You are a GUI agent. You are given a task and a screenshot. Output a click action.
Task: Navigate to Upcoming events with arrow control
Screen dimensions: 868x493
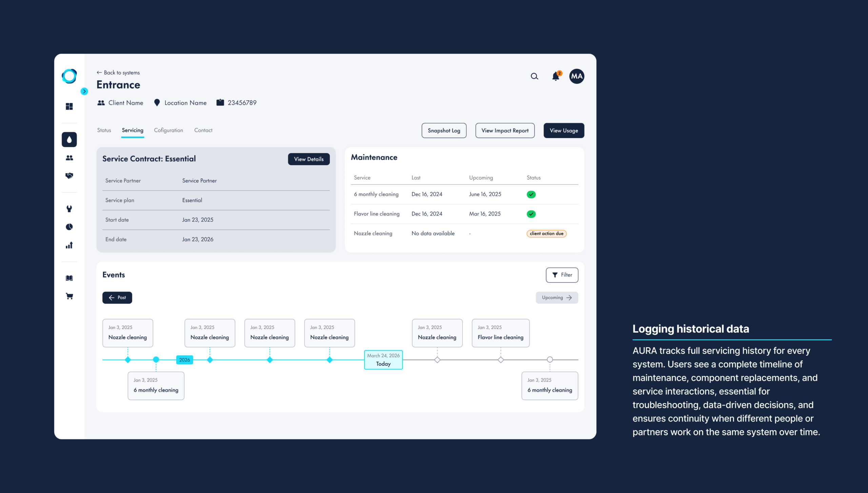tap(557, 297)
